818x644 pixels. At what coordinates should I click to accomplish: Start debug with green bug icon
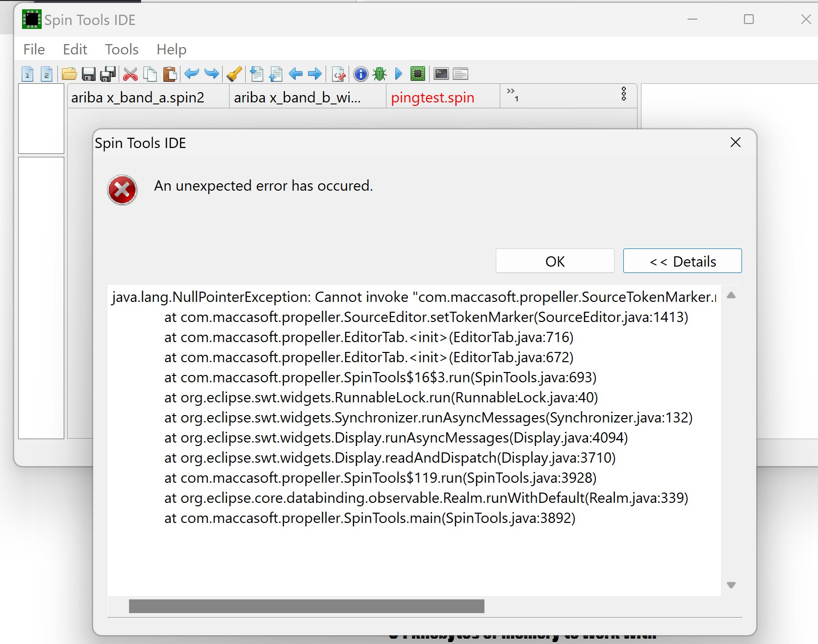click(x=380, y=74)
